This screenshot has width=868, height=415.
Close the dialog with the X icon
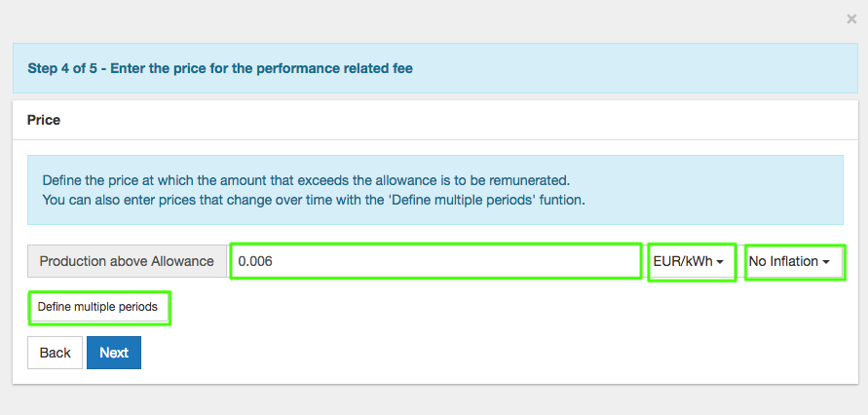coord(851,19)
